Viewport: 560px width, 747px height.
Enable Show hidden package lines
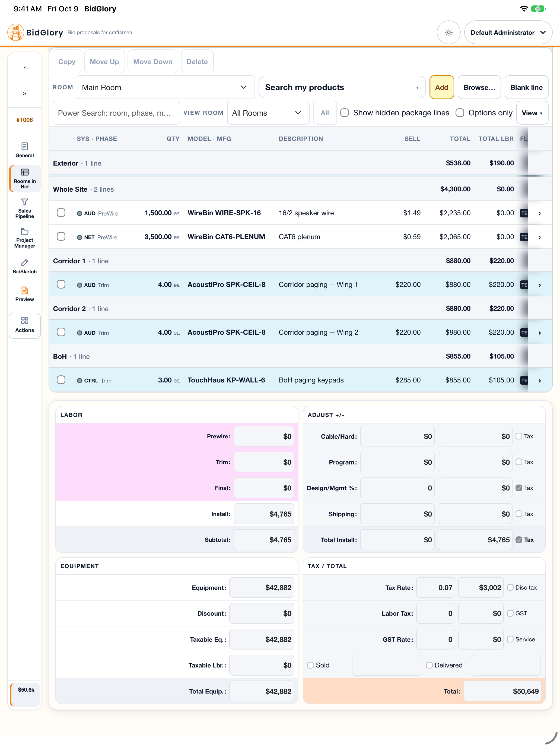345,113
